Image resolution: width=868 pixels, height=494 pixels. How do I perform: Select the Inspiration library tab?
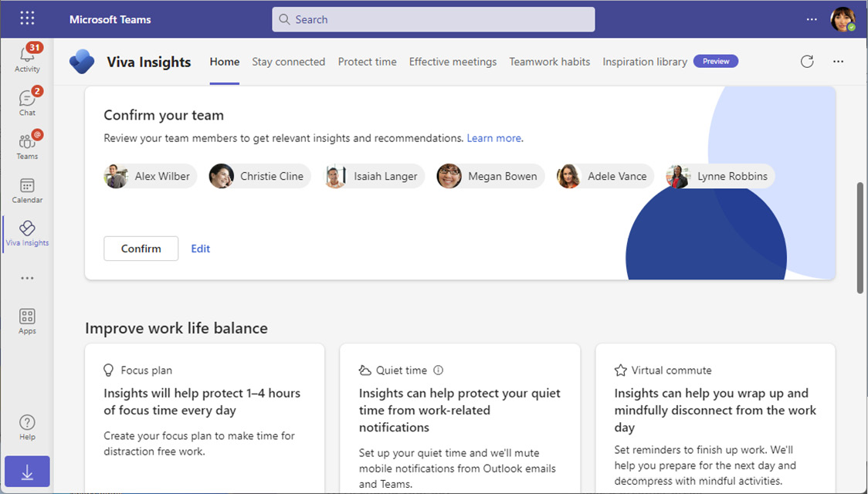pyautogui.click(x=645, y=62)
